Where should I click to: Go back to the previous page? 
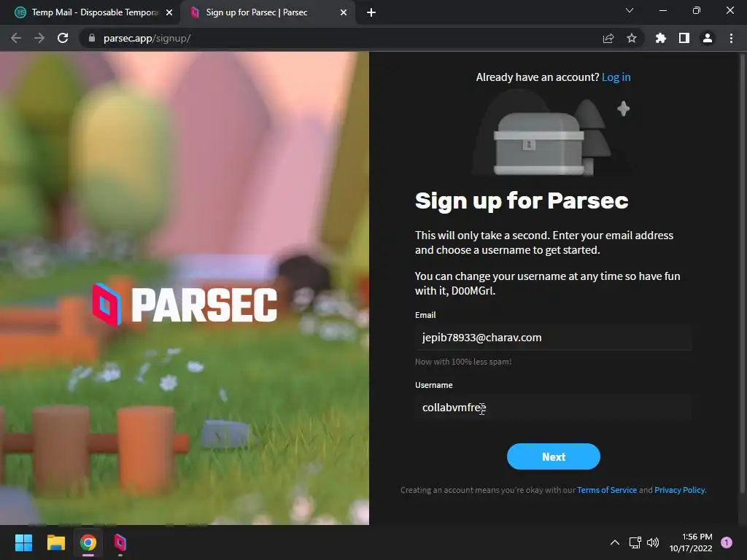click(16, 38)
